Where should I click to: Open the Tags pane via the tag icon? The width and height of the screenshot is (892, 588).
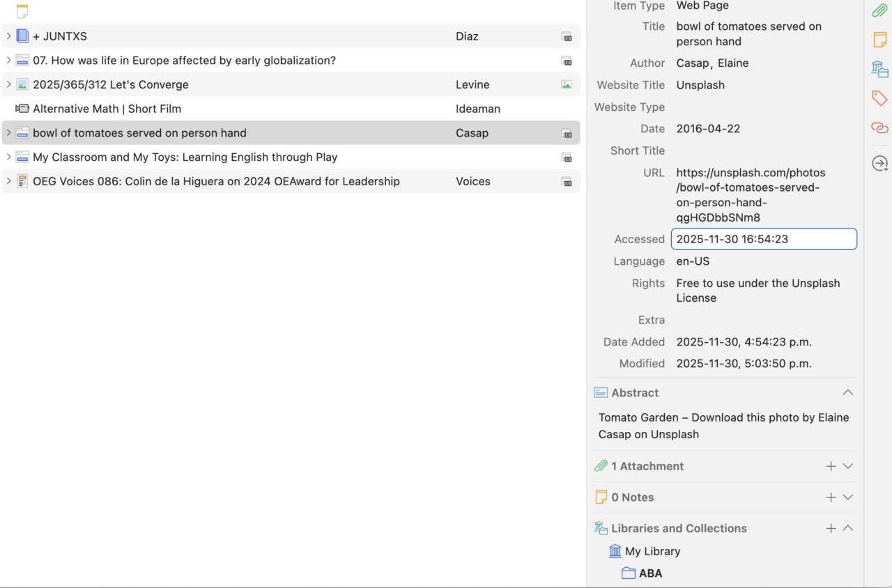pos(879,98)
